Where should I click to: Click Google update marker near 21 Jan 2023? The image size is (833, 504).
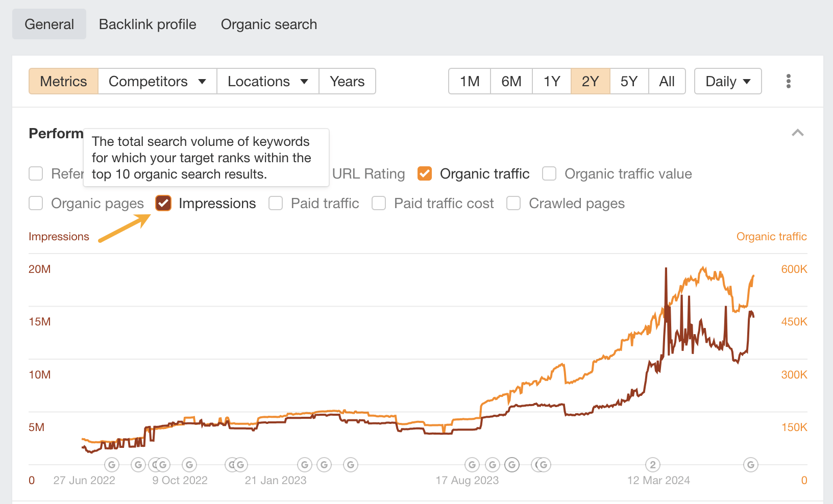[240, 465]
